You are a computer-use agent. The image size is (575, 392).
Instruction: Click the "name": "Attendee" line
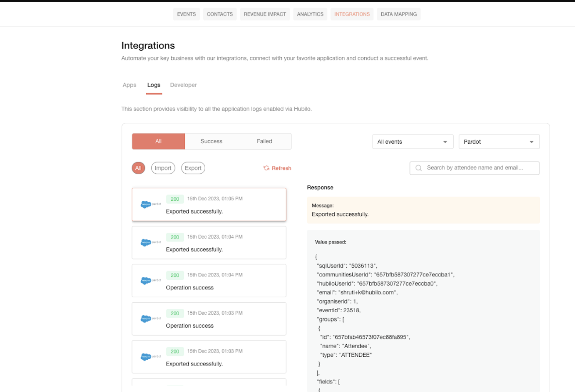[x=346, y=346]
